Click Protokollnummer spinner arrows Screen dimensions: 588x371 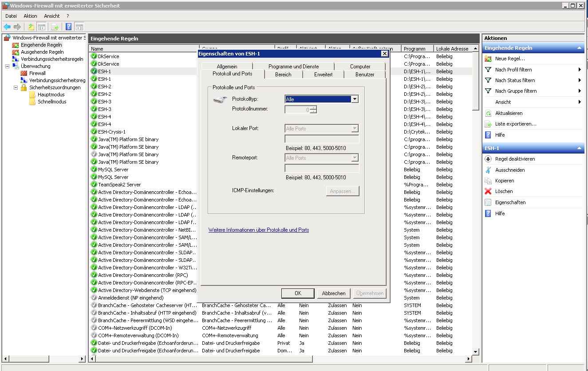tap(314, 110)
